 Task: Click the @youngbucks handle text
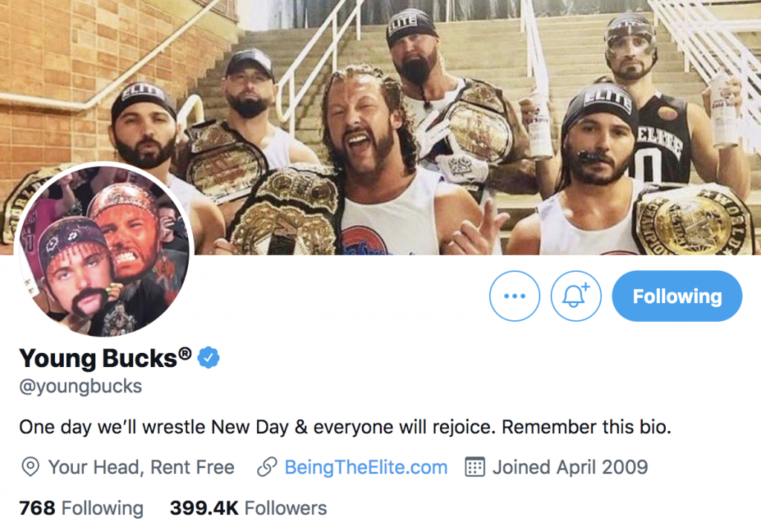click(x=80, y=386)
